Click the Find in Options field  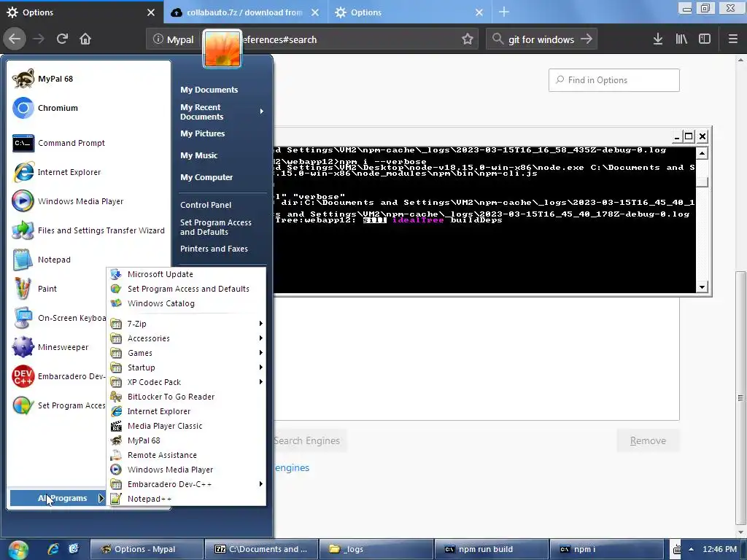(614, 80)
